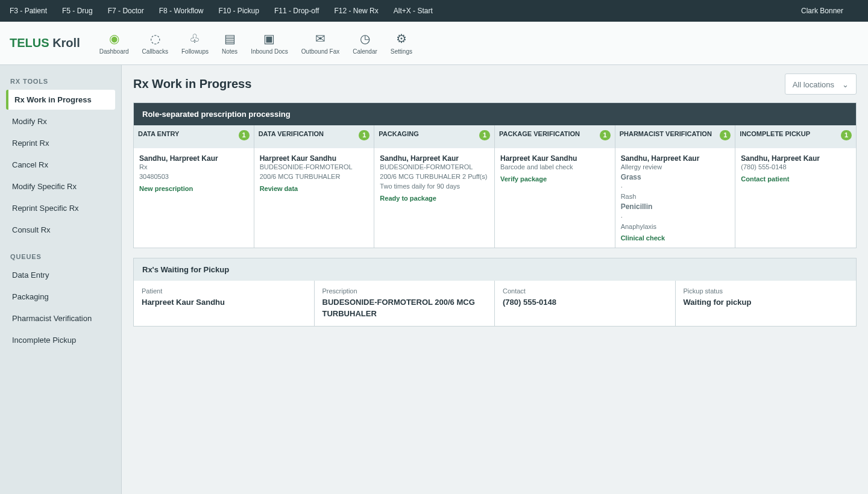The height and width of the screenshot is (494, 868).
Task: Click the Waiting for pickup status
Action: (717, 302)
